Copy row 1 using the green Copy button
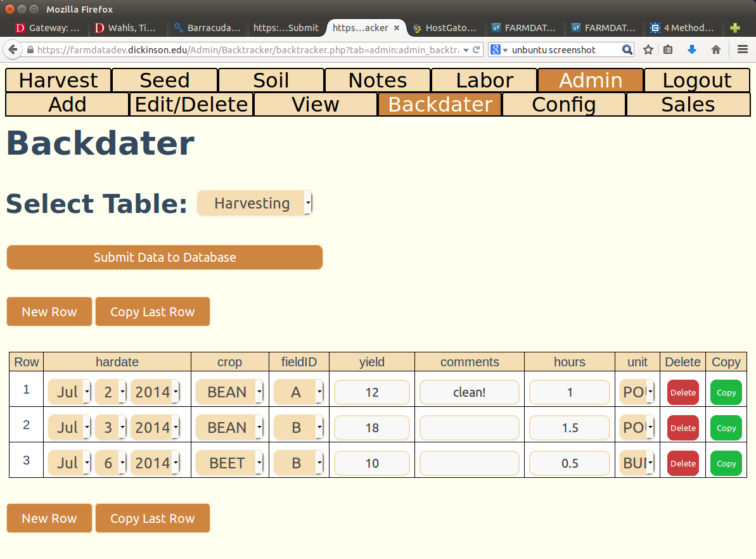This screenshot has width=756, height=559. pos(726,392)
